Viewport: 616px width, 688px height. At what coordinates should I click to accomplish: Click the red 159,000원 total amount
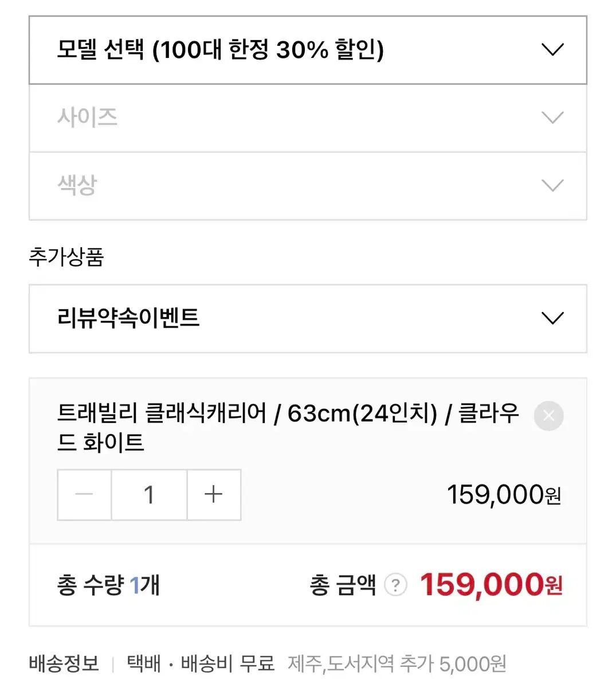[491, 585]
